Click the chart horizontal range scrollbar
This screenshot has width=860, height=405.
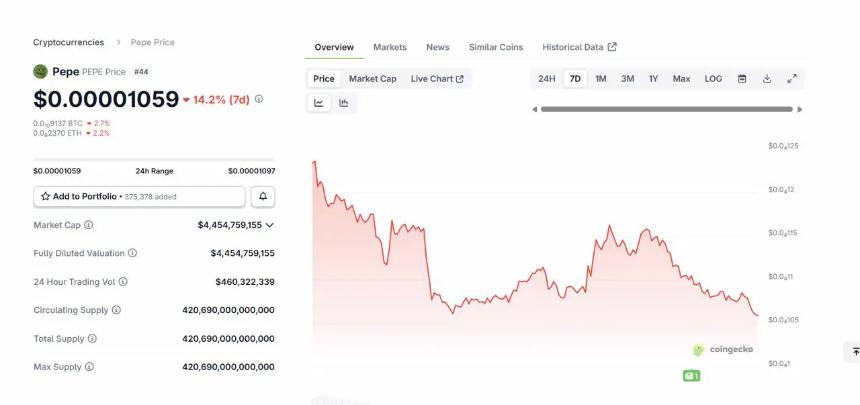666,109
